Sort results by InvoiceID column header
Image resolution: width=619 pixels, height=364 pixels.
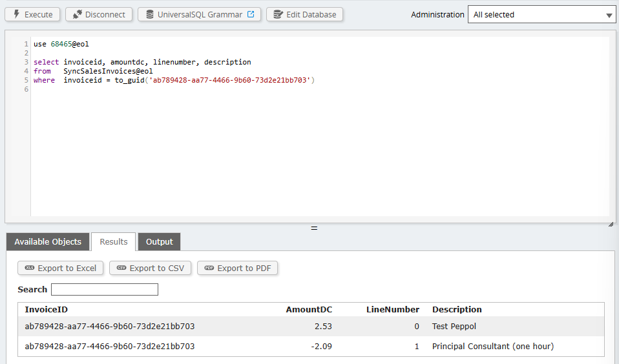point(48,309)
